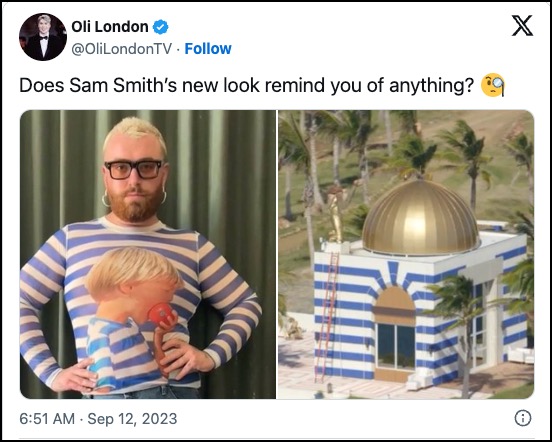This screenshot has height=442, width=552.
Task: Click the monocle face emoji
Action: tap(493, 85)
